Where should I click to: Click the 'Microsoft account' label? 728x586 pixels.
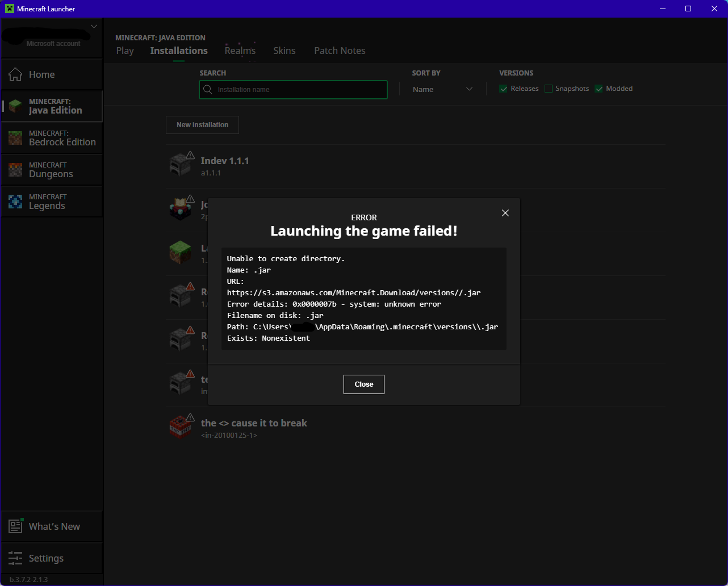(53, 44)
